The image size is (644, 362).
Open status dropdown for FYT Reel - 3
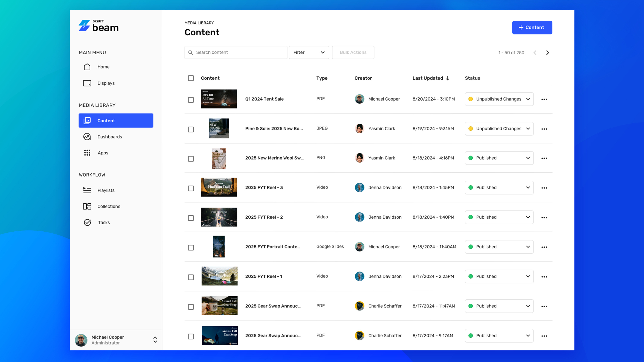[x=499, y=187]
